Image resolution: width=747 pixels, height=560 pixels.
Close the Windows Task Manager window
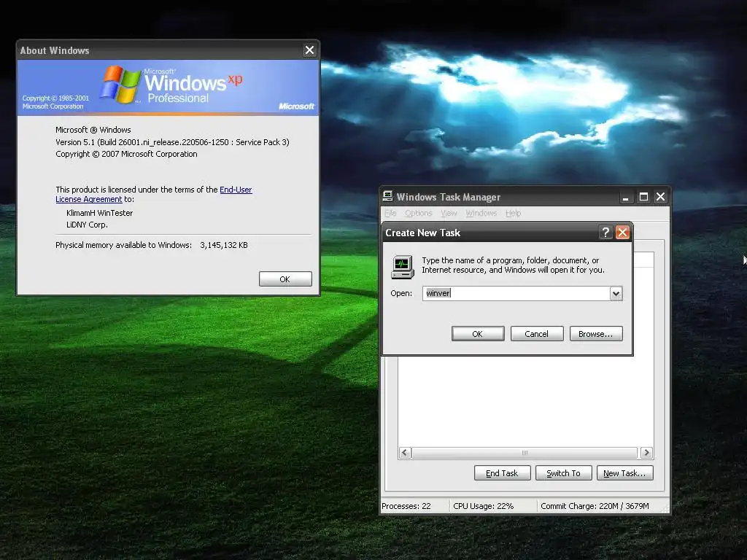pyautogui.click(x=660, y=197)
